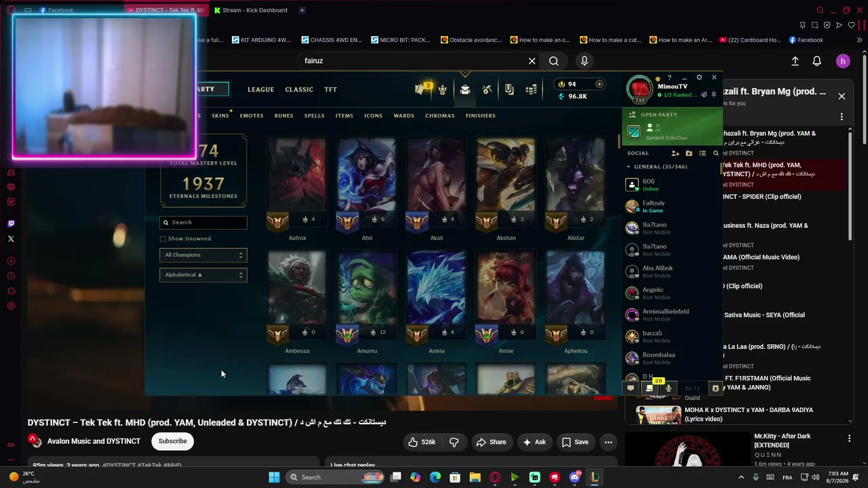Open the missions icon with 29 badge
This screenshot has width=868, height=488.
(x=650, y=388)
